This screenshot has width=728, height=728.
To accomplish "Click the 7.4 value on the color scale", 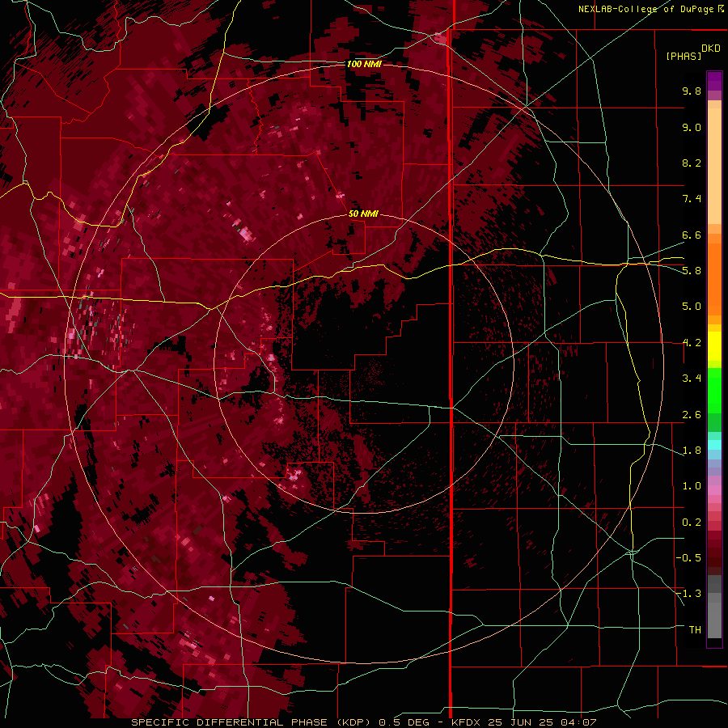I will pos(692,199).
